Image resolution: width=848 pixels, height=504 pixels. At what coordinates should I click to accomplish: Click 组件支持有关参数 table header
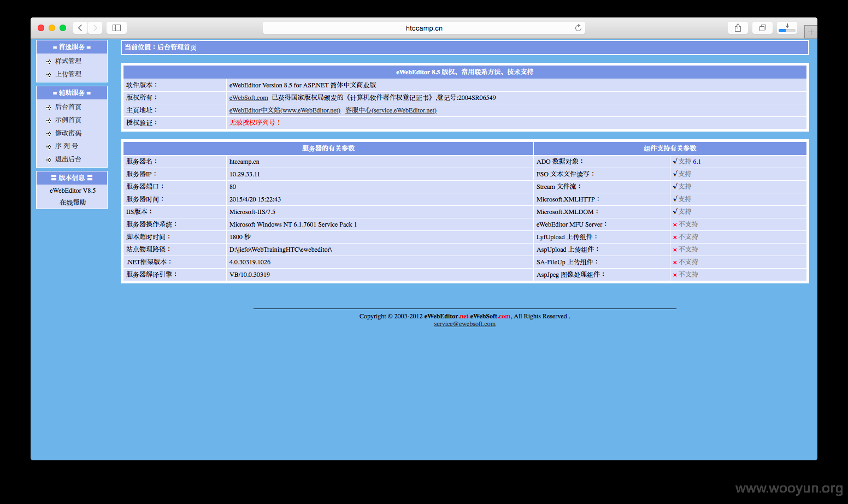click(670, 149)
